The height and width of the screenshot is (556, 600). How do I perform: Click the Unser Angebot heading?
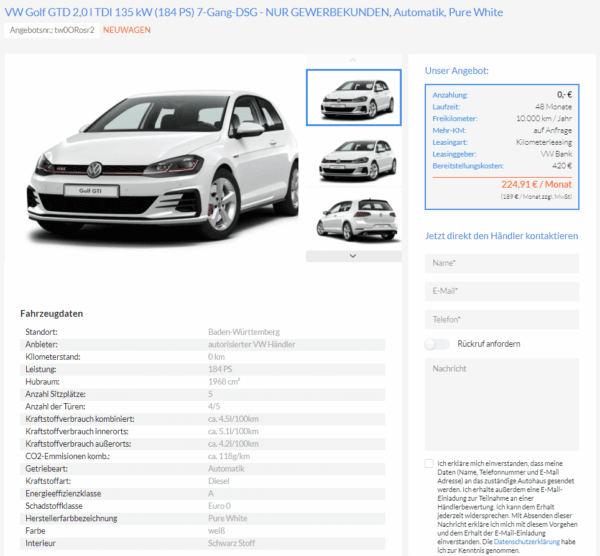[x=457, y=71]
